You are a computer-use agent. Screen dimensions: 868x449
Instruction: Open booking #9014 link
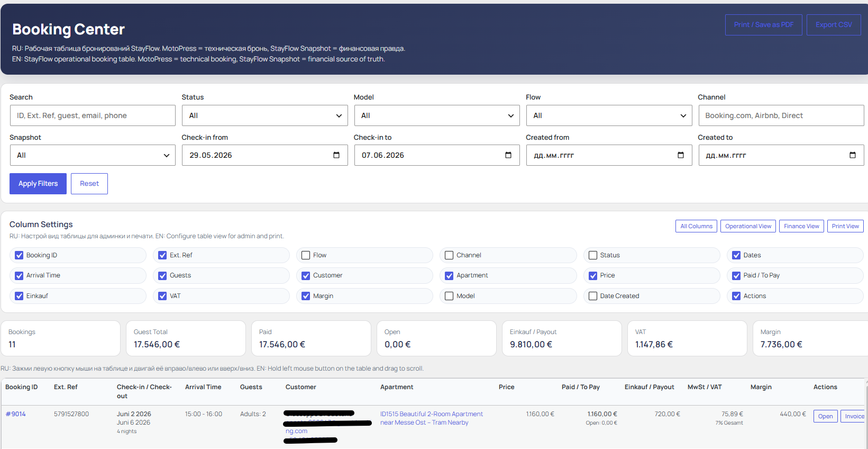15,414
